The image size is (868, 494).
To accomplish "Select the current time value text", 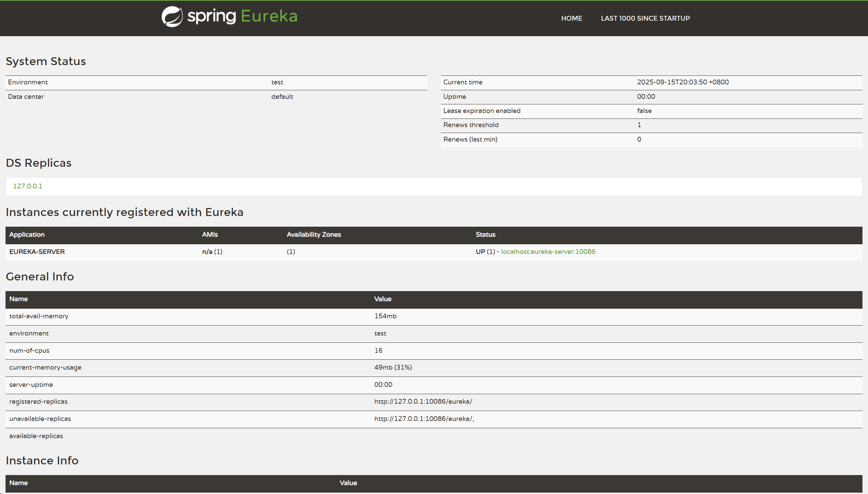I will [x=683, y=82].
